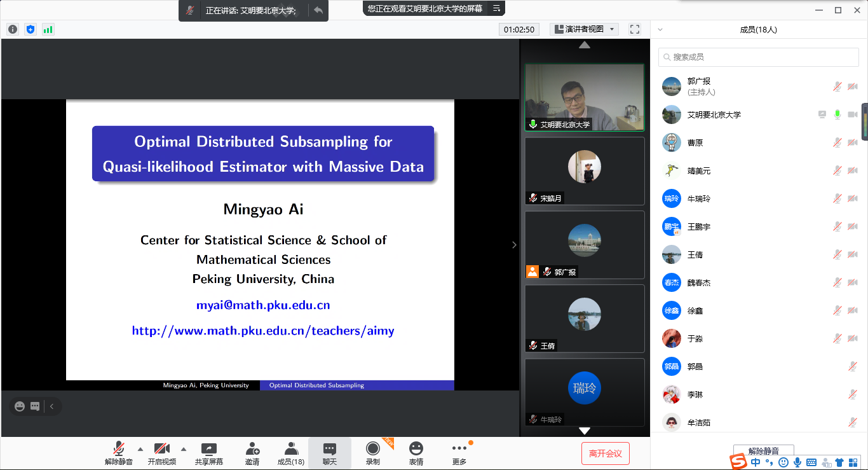Click the share screen (共享屏幕) icon
The height and width of the screenshot is (470, 868).
(208, 453)
